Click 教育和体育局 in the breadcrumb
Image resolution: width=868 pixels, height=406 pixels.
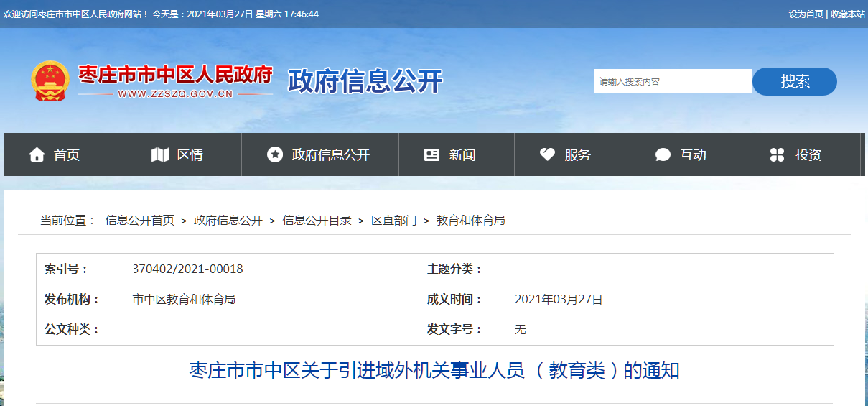471,221
